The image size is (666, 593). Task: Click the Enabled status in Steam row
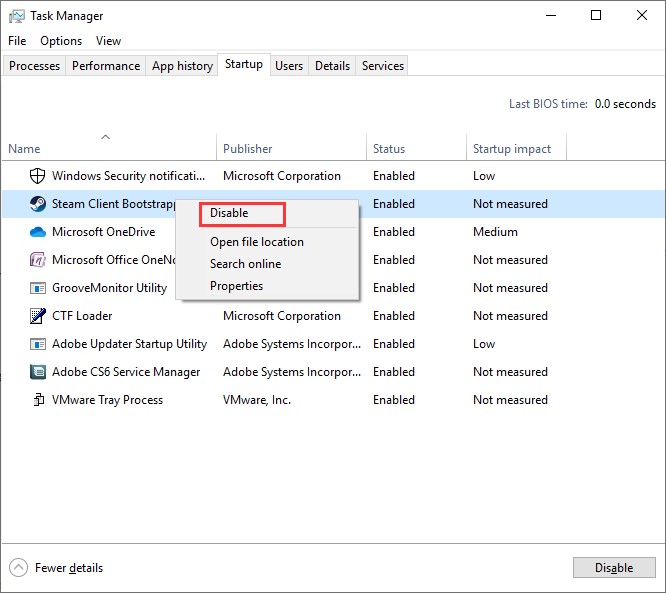[x=394, y=204]
